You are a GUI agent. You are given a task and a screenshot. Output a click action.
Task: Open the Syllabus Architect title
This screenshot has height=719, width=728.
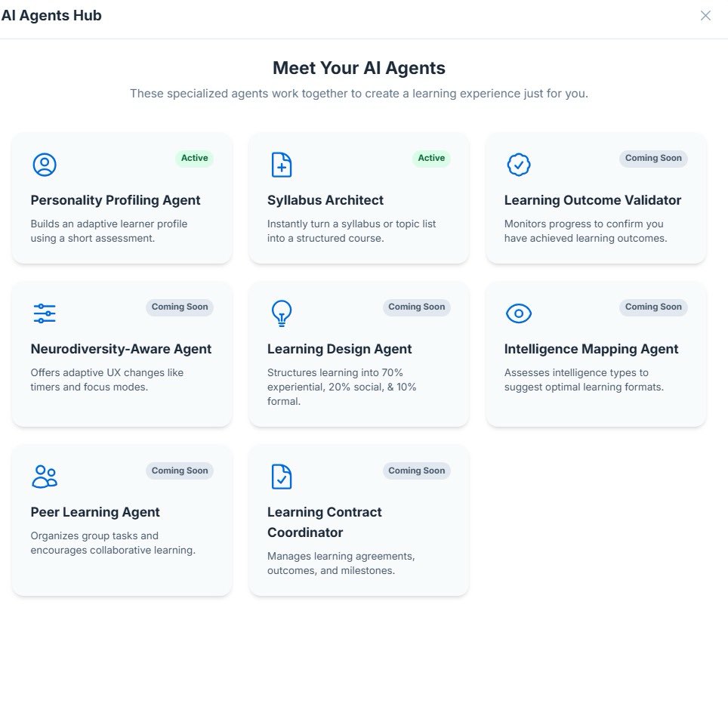tap(325, 200)
